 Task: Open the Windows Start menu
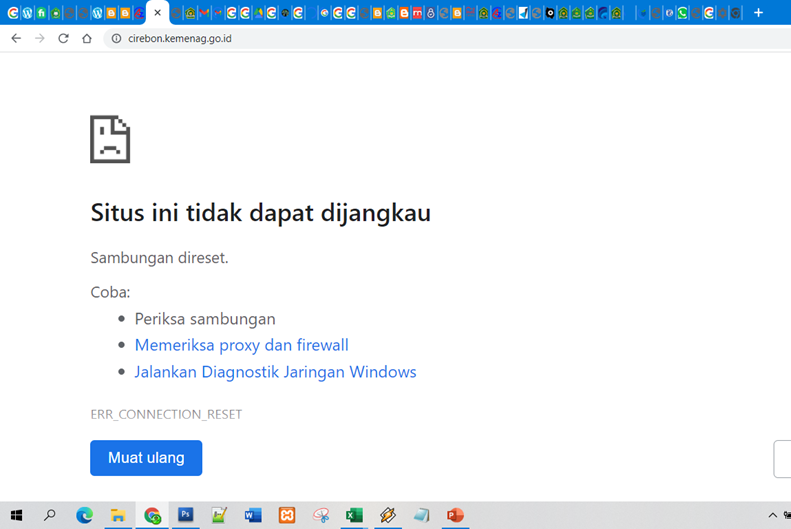tap(16, 515)
